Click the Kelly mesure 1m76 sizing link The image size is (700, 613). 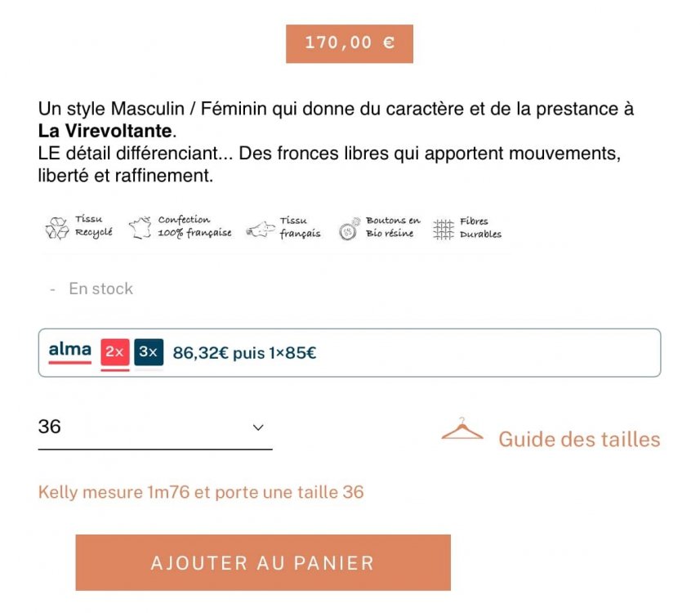pyautogui.click(x=201, y=491)
